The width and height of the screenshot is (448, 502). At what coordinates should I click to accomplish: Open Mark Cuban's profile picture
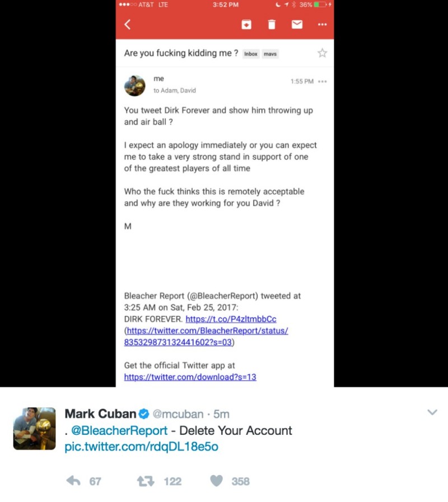click(x=34, y=429)
